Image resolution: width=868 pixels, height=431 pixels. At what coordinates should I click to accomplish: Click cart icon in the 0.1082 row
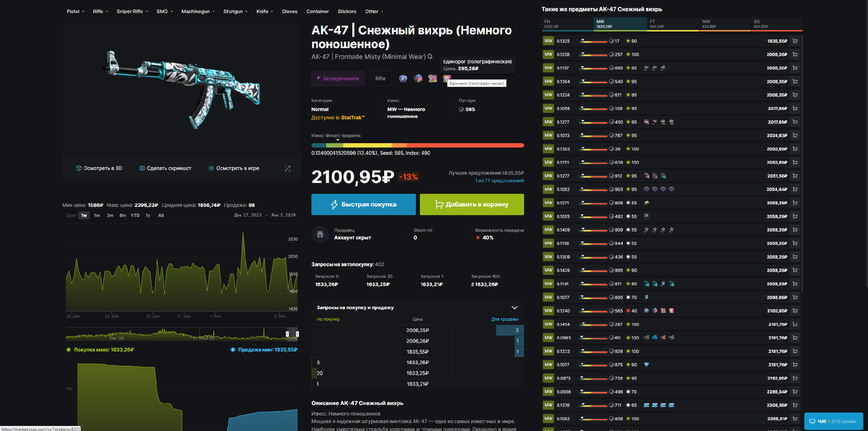(x=796, y=189)
